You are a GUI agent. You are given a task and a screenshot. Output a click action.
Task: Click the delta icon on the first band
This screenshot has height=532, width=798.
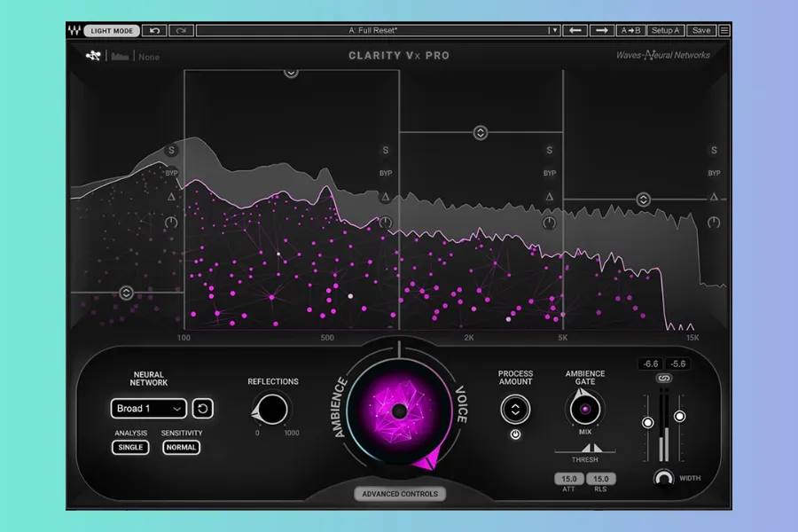[x=172, y=197]
